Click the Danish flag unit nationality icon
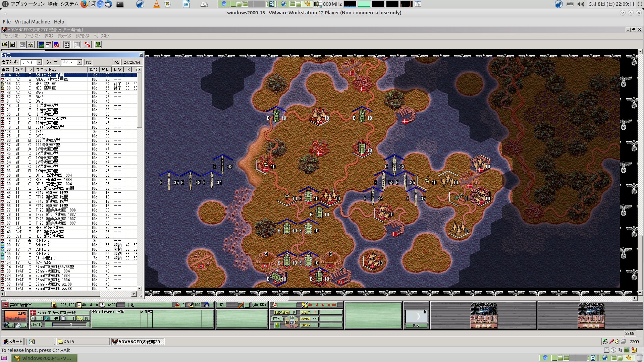644x362 pixels. (x=33, y=312)
